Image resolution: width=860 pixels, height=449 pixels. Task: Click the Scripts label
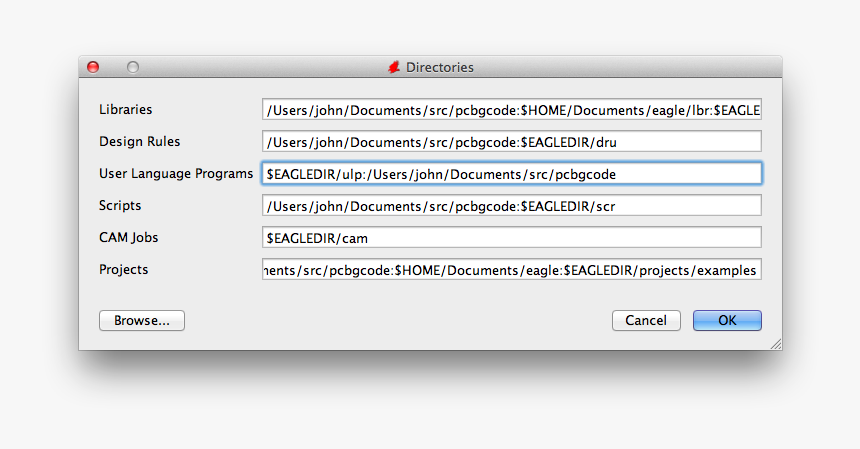120,206
